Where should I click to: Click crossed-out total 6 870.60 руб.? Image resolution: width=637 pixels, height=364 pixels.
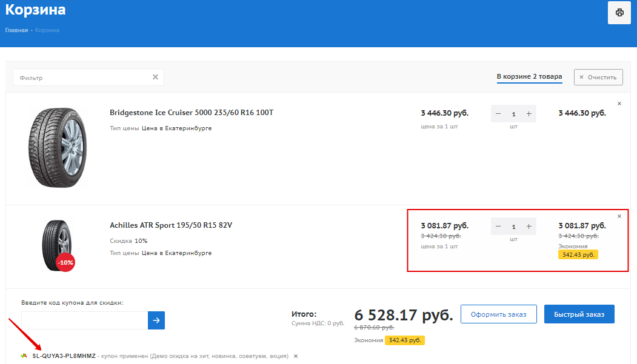374,328
